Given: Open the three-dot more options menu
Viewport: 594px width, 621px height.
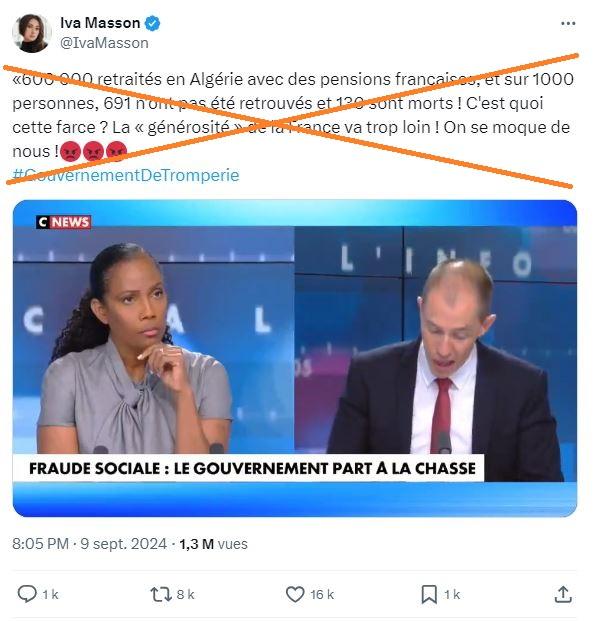Looking at the screenshot, I should click(568, 24).
